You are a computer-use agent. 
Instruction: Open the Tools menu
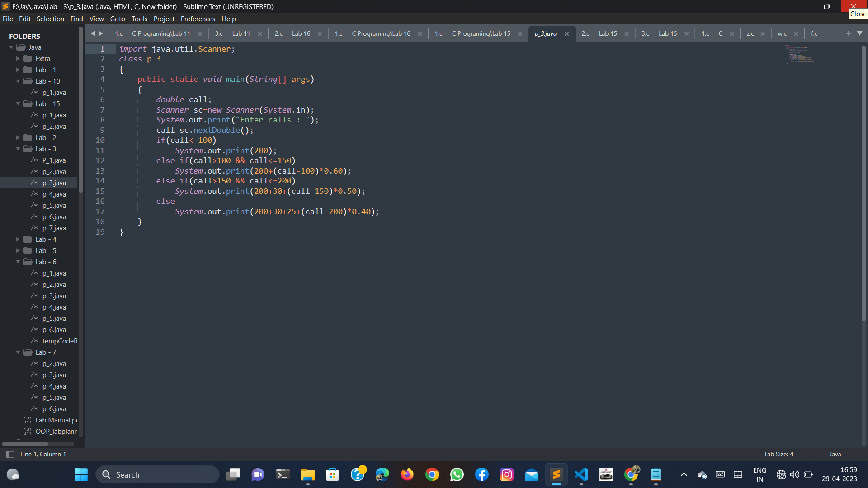[139, 19]
